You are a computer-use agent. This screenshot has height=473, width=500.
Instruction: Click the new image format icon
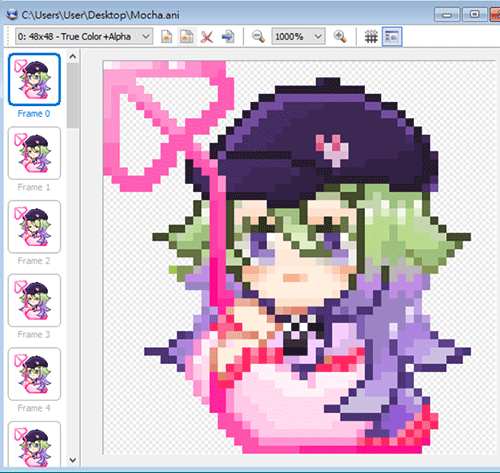[x=167, y=37]
